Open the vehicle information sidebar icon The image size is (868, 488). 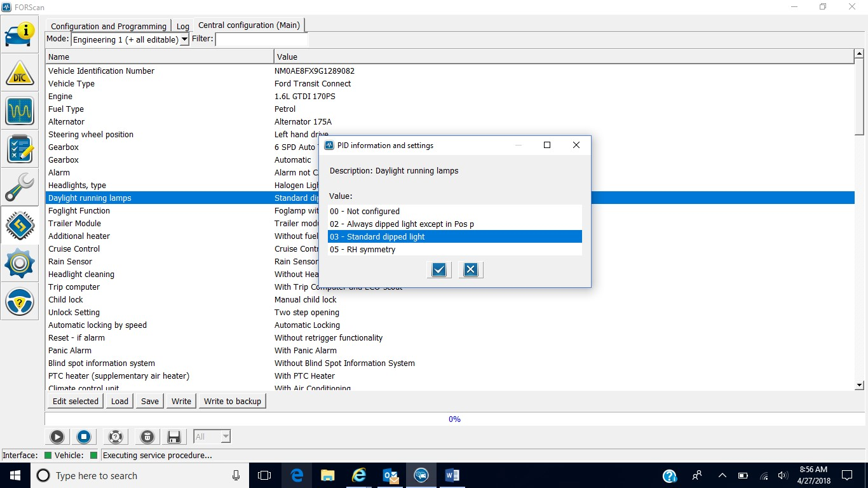pyautogui.click(x=20, y=35)
